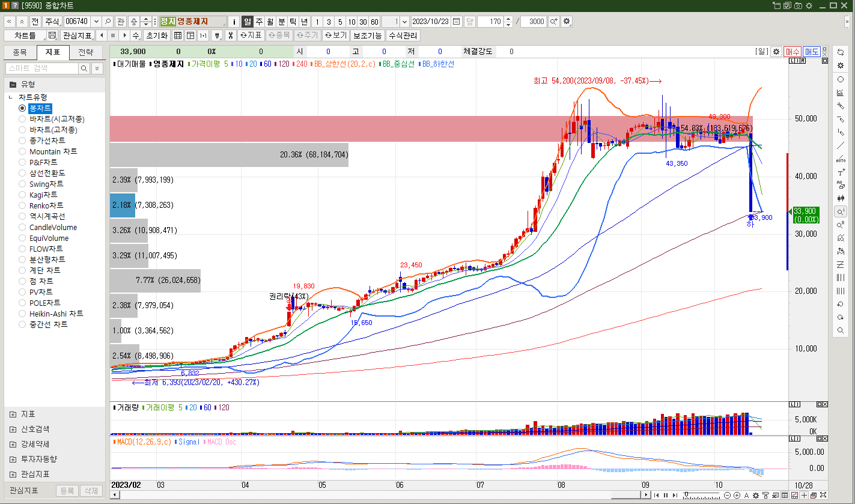
Task: Click the bottom toolbar gear icon
Action: [756, 495]
